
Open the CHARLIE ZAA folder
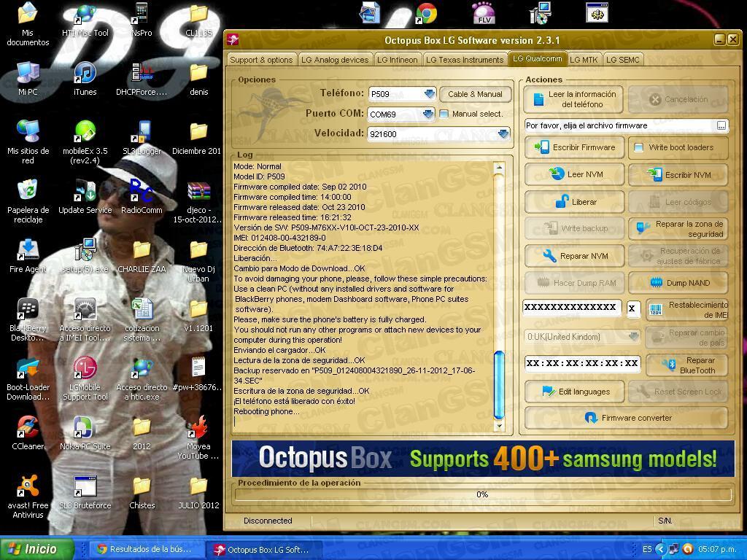[x=142, y=256]
